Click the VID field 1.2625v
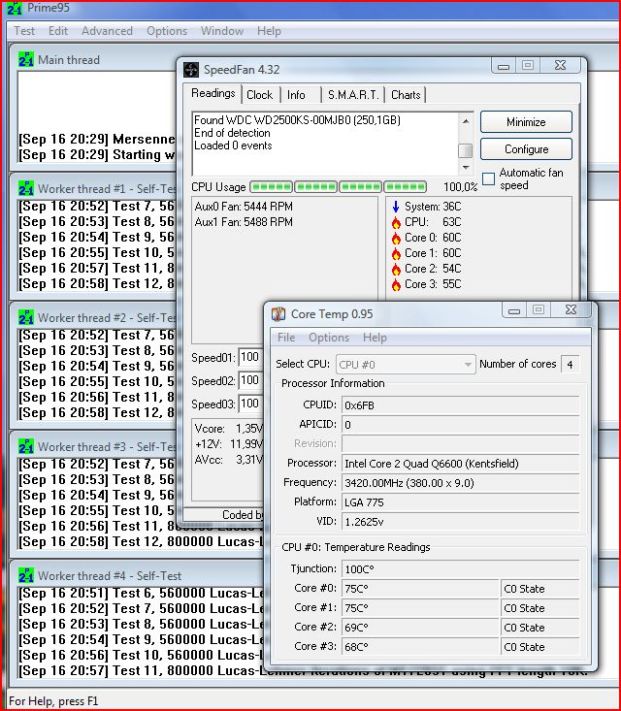Screen dimensions: 621x711 [x=461, y=522]
